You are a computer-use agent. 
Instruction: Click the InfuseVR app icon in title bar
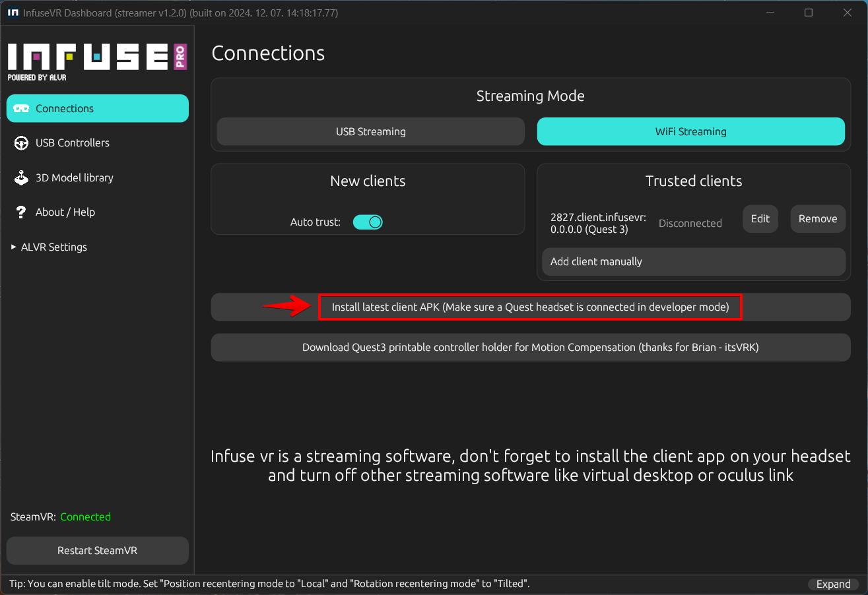click(x=13, y=13)
